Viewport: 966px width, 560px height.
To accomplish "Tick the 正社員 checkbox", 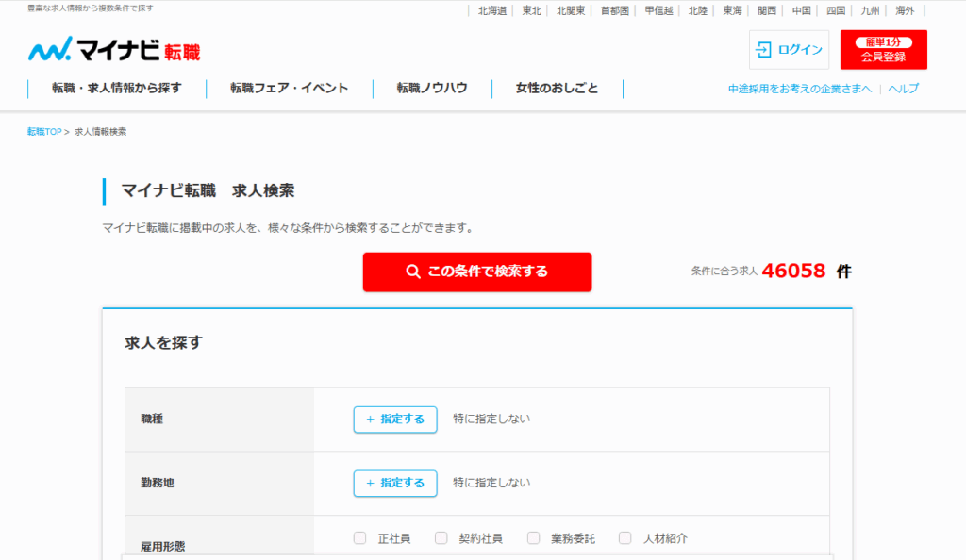I will click(x=359, y=538).
